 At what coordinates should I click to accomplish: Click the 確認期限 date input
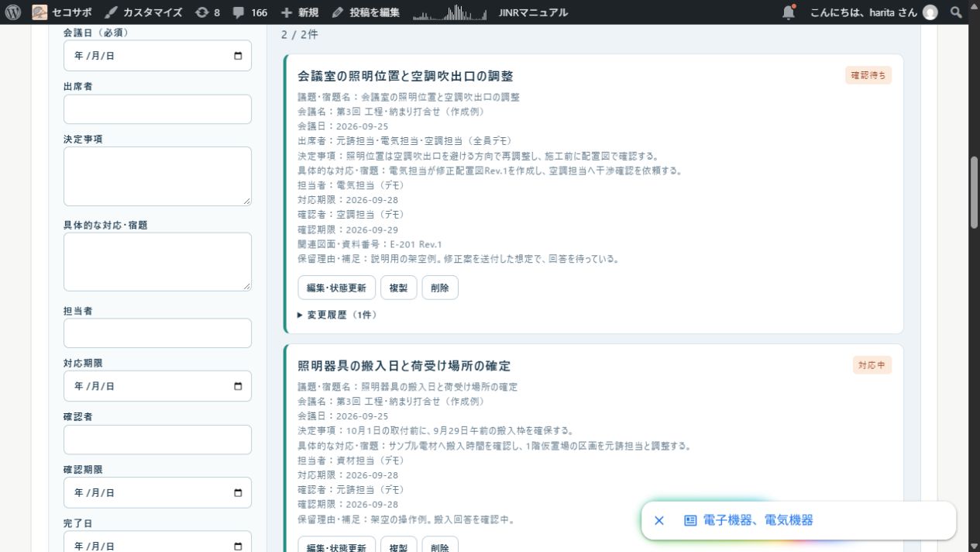click(157, 492)
